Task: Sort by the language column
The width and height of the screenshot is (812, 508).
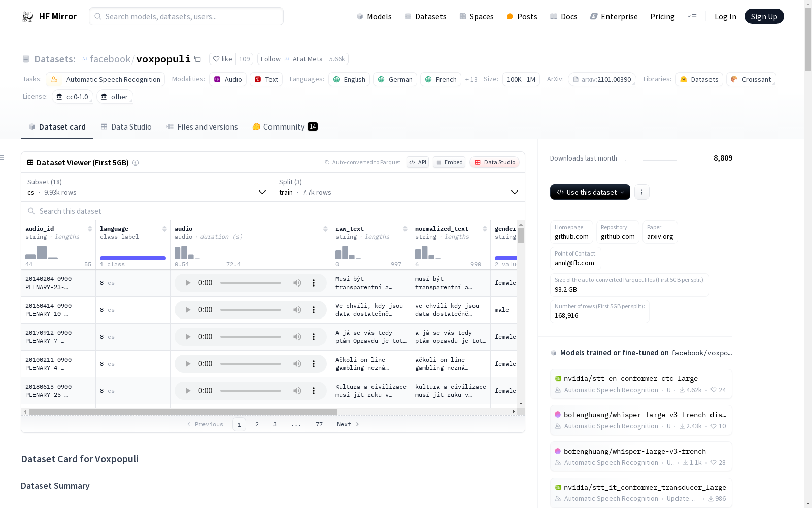Action: [164, 229]
